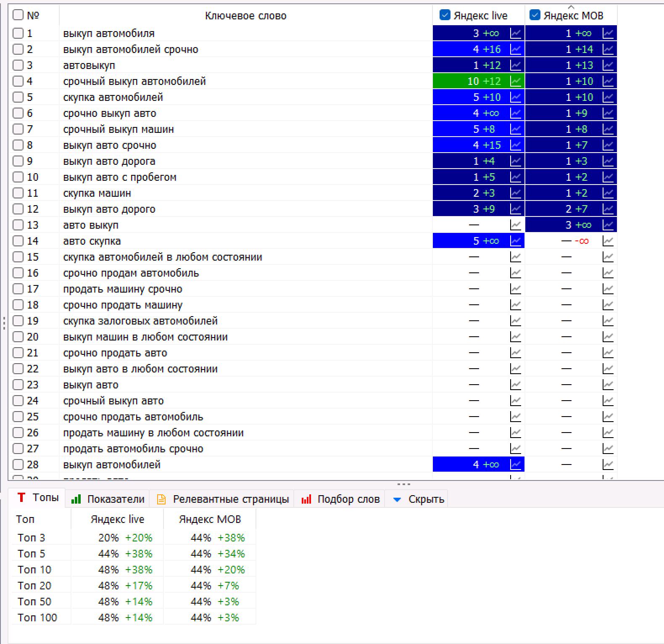Check the box for row 5 скупка автомобилей
Viewport: 664px width, 644px height.
tap(18, 97)
